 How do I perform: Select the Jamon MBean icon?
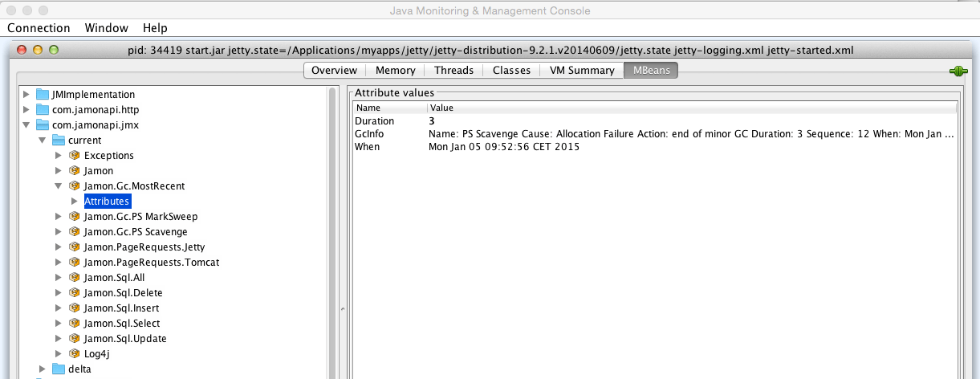(x=74, y=171)
